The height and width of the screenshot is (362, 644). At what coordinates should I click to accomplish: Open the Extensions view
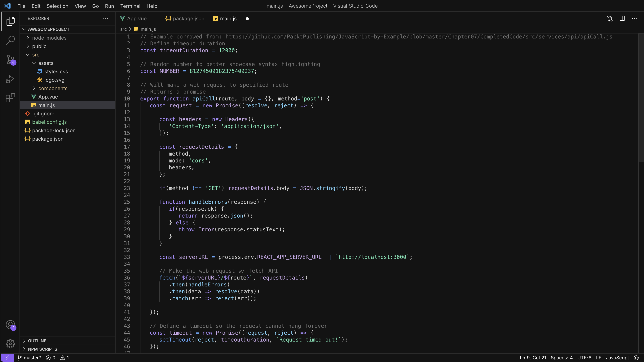coord(10,98)
